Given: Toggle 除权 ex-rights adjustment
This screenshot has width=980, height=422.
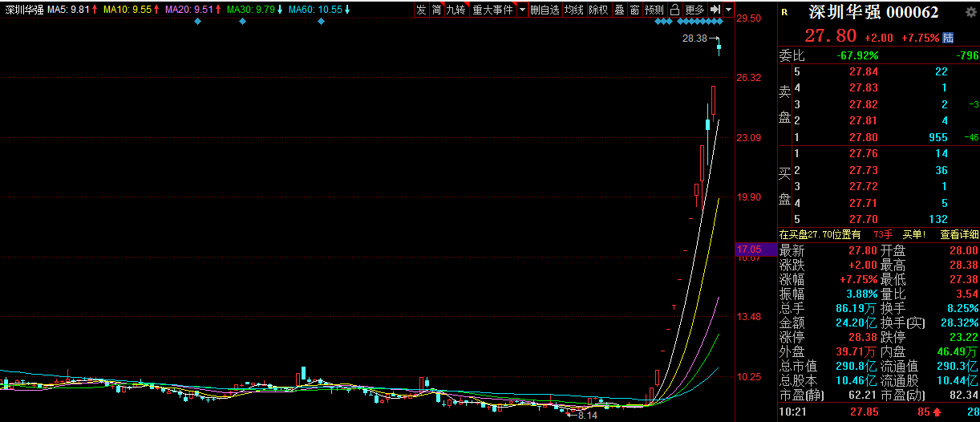Looking at the screenshot, I should [598, 10].
